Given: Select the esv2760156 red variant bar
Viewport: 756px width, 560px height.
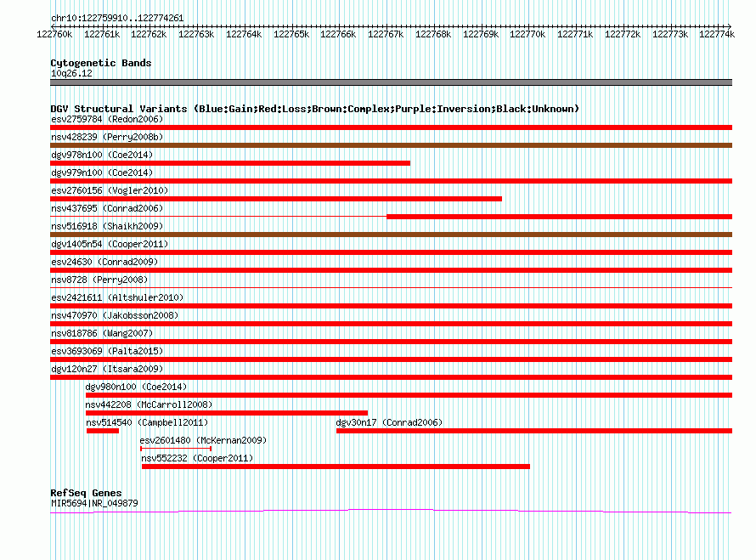Looking at the screenshot, I should click(276, 199).
